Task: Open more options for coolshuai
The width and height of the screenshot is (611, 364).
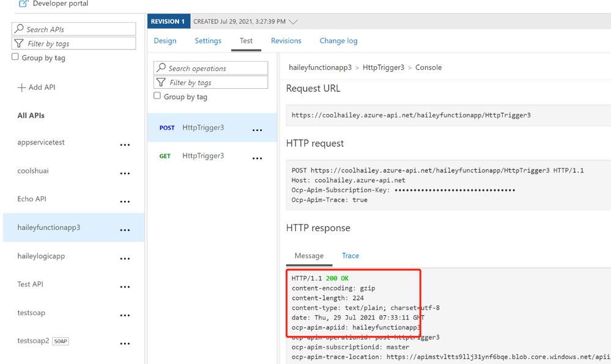Action: tap(125, 173)
